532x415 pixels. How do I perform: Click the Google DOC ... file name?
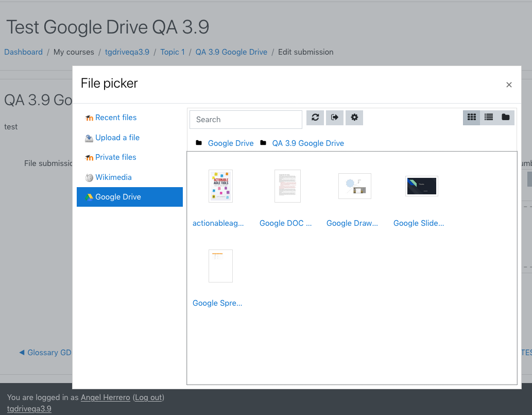[285, 223]
